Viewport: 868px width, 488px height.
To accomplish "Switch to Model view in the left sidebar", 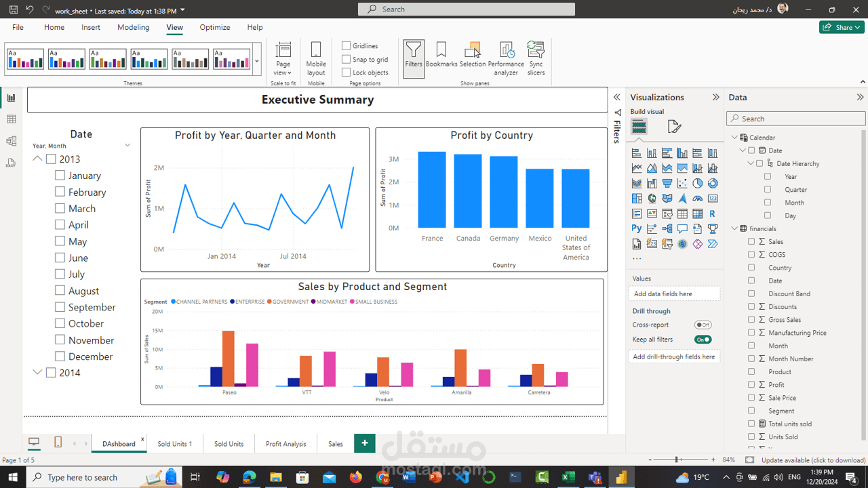I will tap(10, 140).
